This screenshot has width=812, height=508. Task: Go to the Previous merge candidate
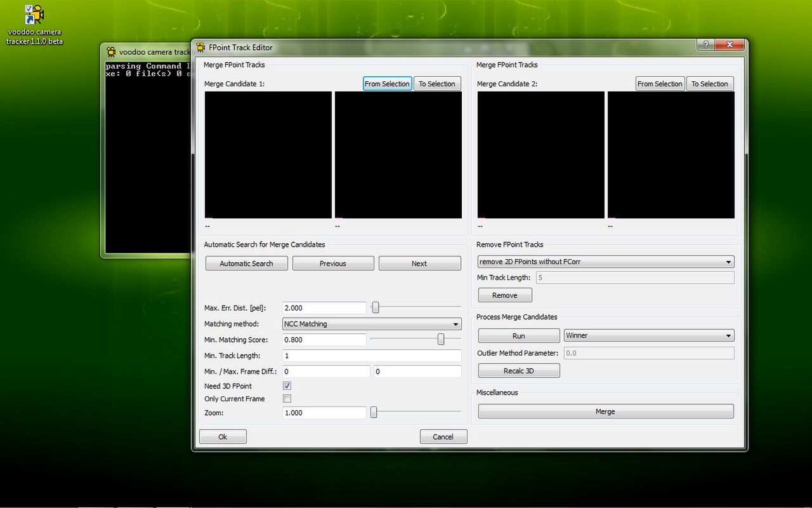click(333, 264)
